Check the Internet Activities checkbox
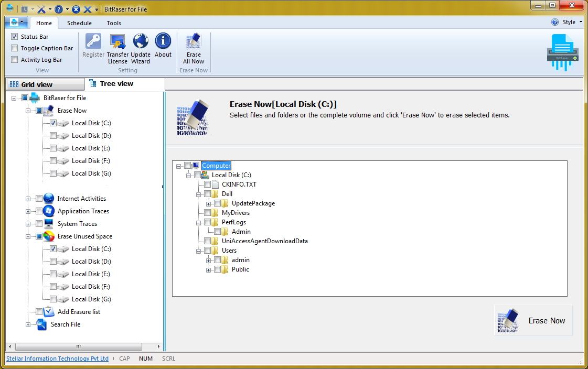 point(39,199)
